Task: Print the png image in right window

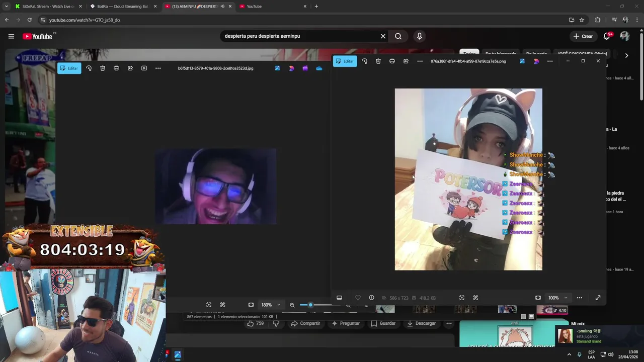Action: 392,61
